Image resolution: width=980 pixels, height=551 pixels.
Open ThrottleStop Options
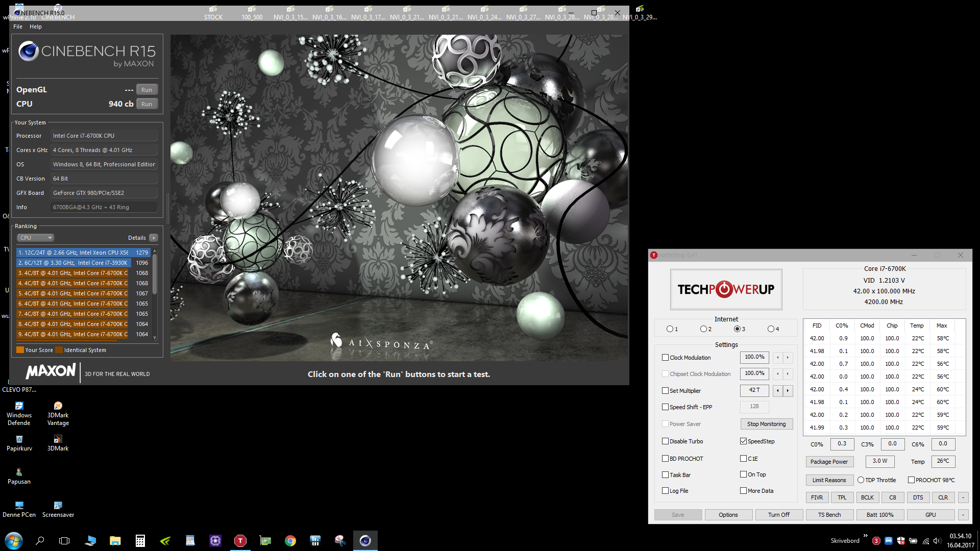(x=728, y=515)
